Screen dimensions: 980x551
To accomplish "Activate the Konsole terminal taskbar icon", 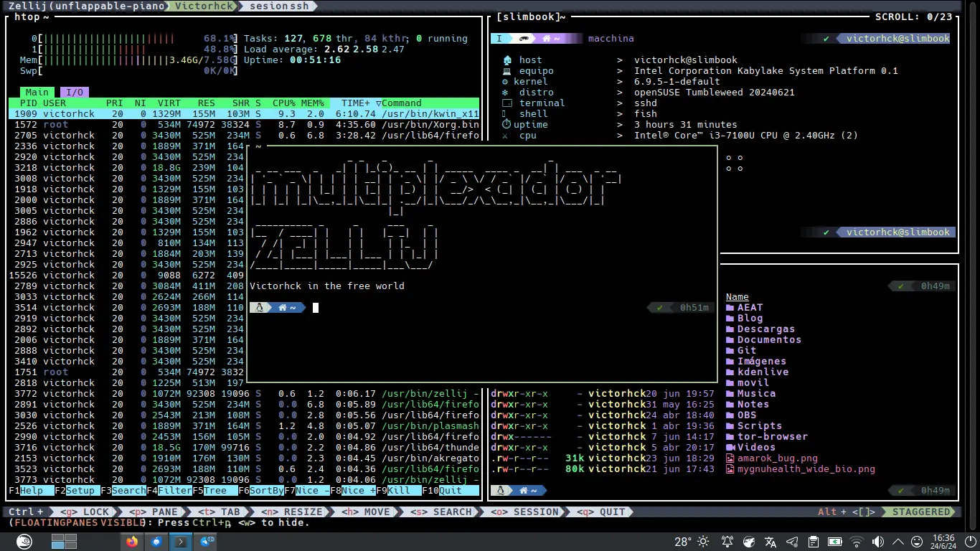I will 181,542.
